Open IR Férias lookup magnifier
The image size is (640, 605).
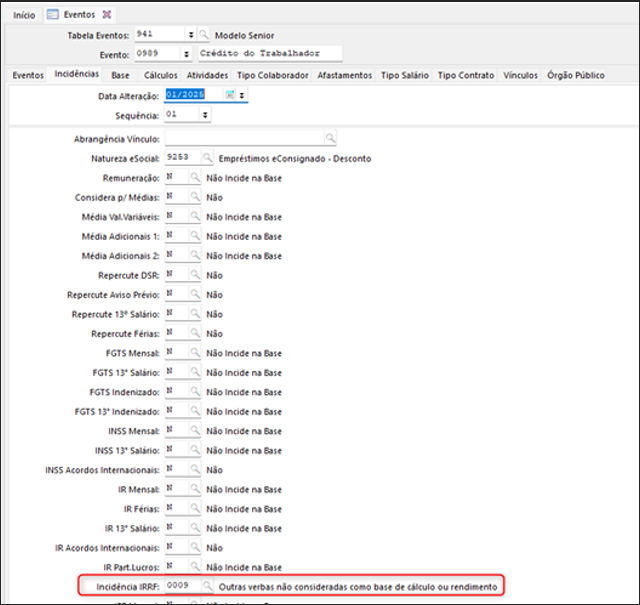[x=195, y=508]
